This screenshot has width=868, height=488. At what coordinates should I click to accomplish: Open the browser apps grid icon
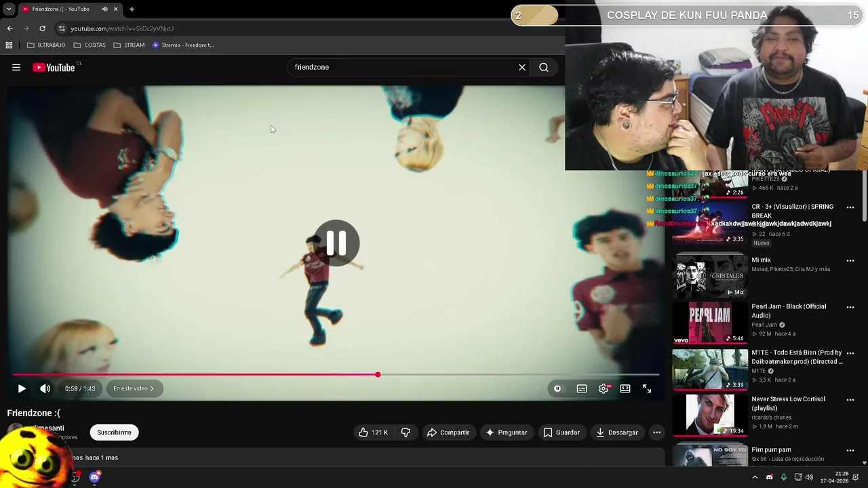(x=9, y=45)
